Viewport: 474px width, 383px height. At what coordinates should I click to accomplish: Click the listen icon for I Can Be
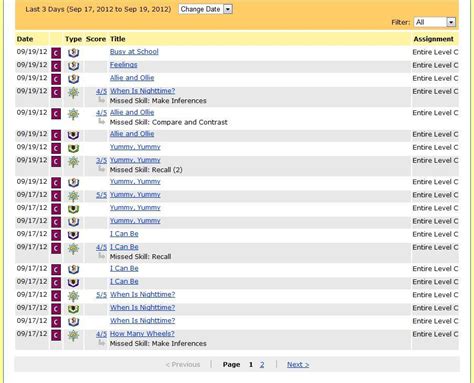(73, 270)
